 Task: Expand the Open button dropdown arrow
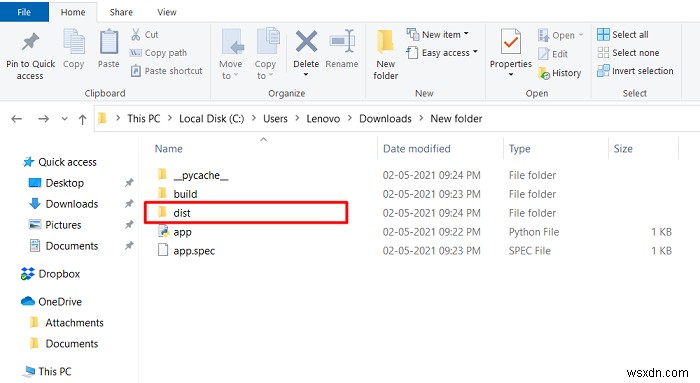[x=581, y=35]
